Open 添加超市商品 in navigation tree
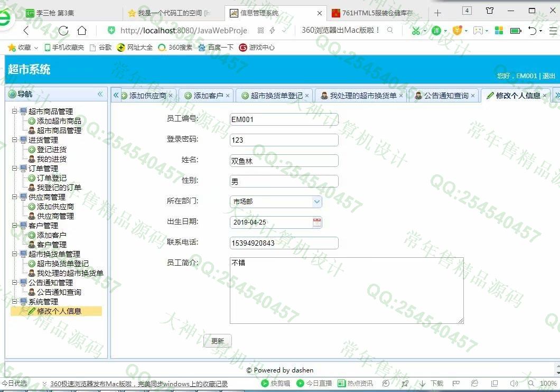The width and height of the screenshot is (560, 392). click(54, 121)
